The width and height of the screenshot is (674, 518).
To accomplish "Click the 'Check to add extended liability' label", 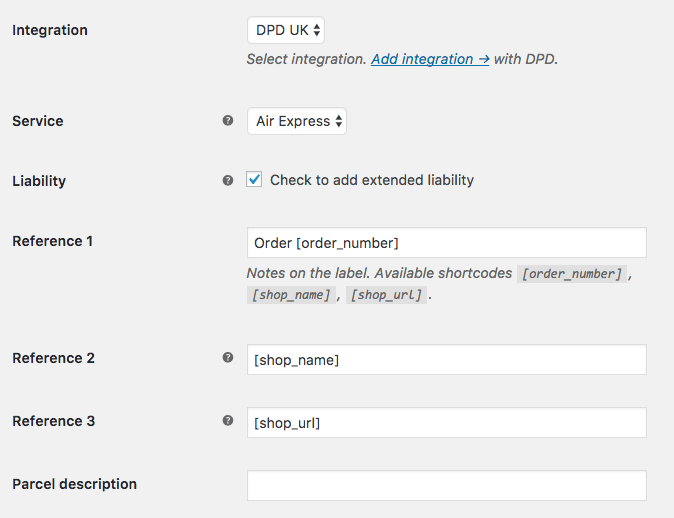I will pyautogui.click(x=372, y=180).
